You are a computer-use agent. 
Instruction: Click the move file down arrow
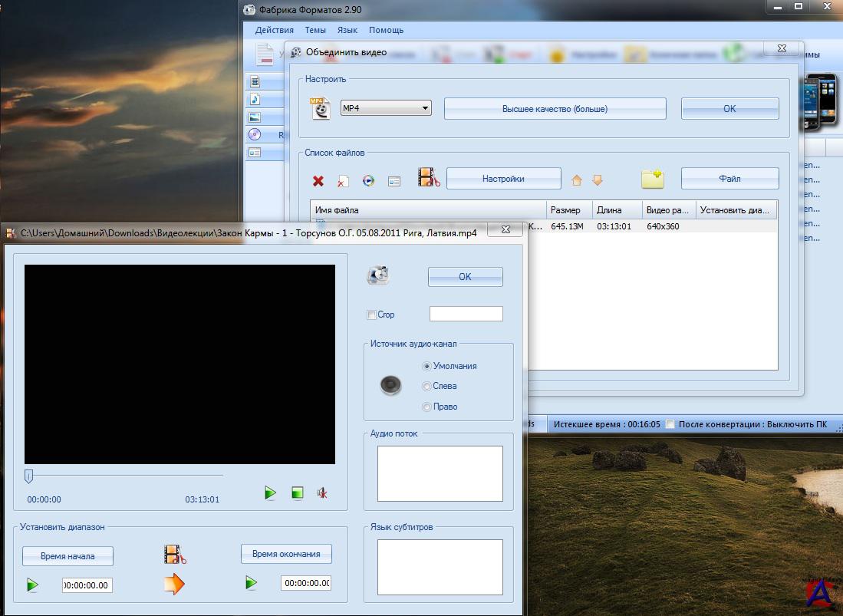pos(598,180)
